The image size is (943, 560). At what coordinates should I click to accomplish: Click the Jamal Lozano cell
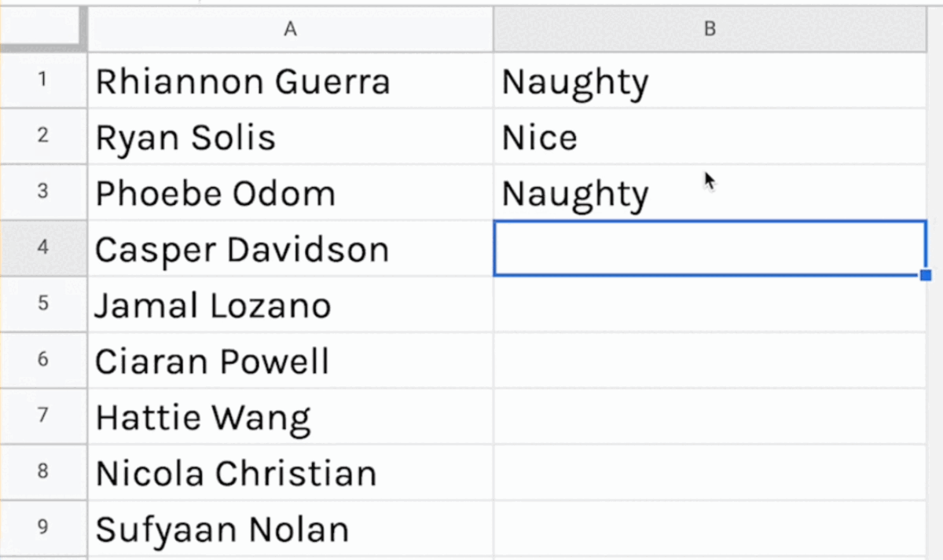point(291,305)
